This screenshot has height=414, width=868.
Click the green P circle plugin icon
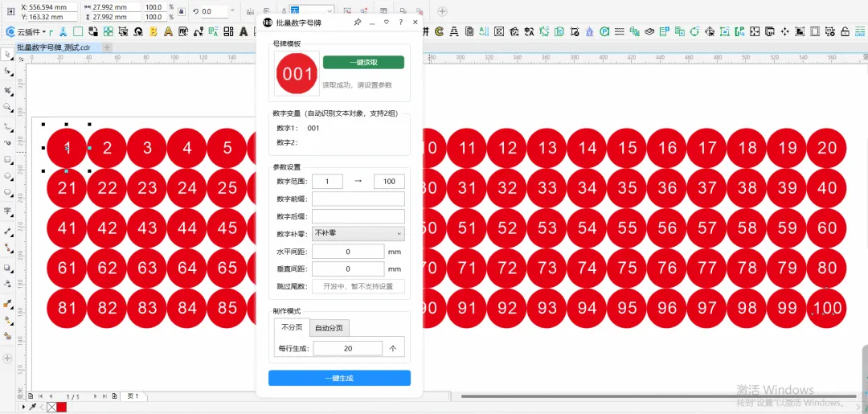(605, 31)
